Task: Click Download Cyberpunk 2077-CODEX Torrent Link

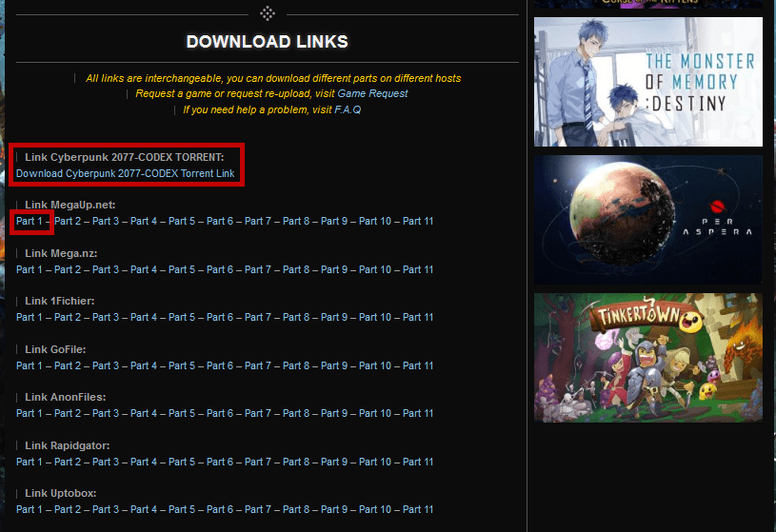Action: tap(126, 174)
